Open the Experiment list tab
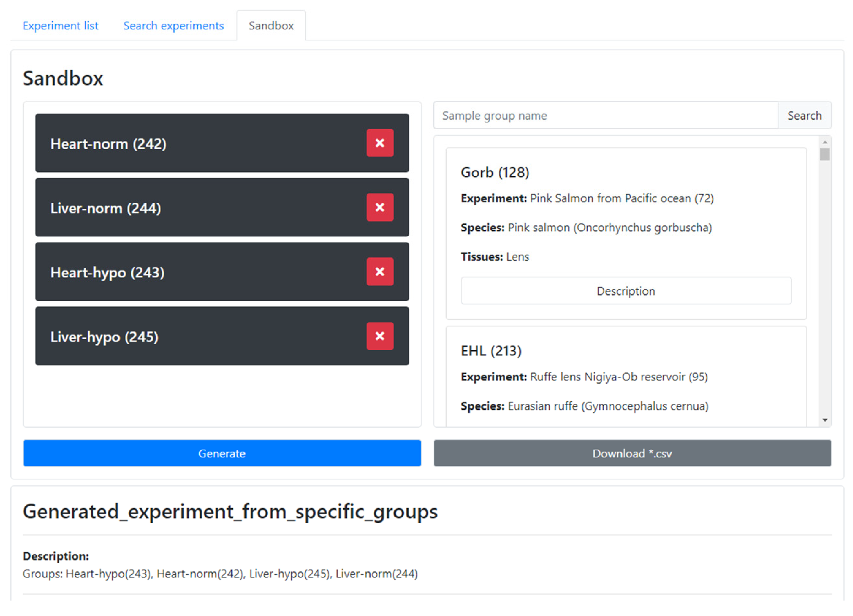Image resolution: width=853 pixels, height=616 pixels. pos(60,26)
